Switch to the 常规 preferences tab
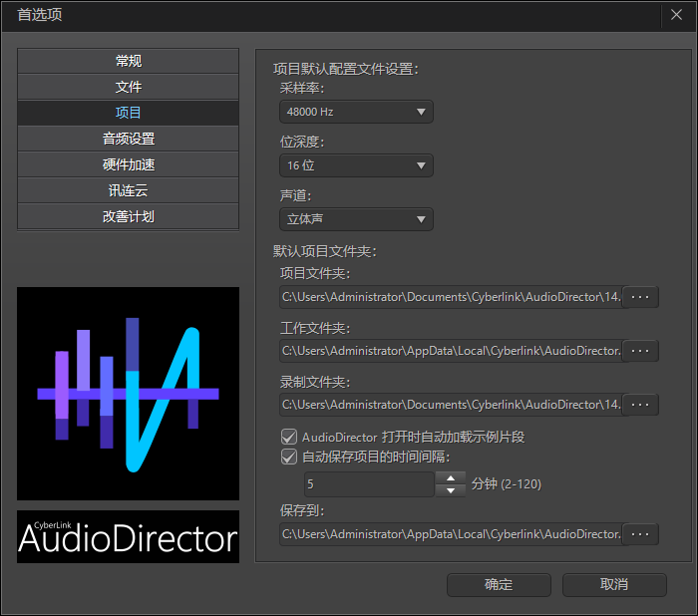 pyautogui.click(x=128, y=61)
